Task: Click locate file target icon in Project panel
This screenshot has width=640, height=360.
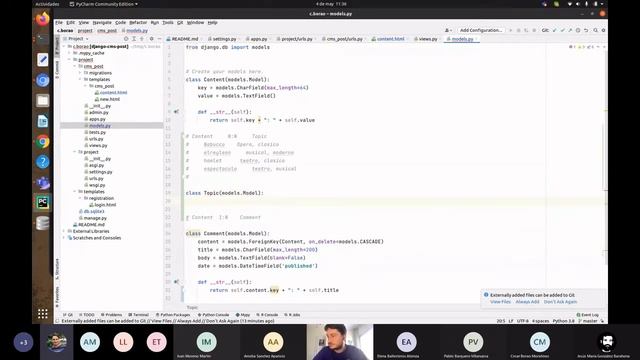Action: click(126, 38)
